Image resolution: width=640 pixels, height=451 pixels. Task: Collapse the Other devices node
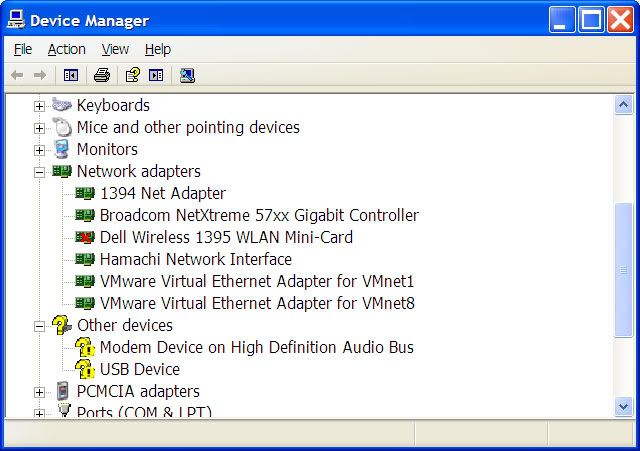click(39, 326)
